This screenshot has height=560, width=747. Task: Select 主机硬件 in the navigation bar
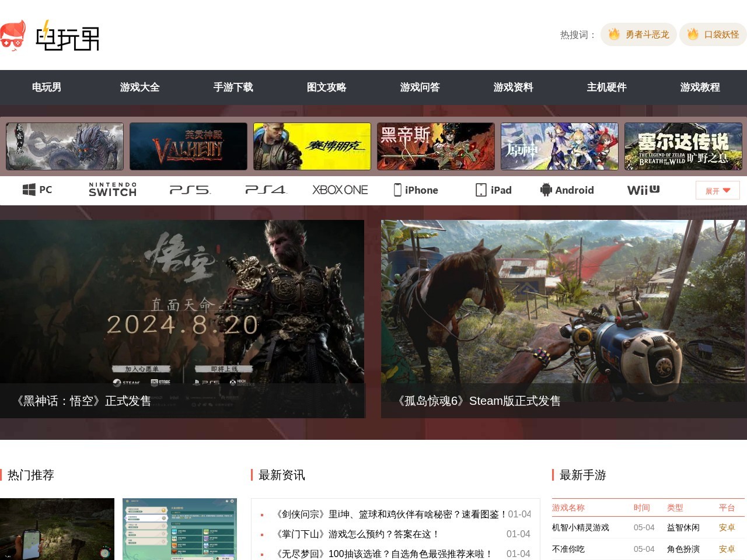[x=607, y=87]
